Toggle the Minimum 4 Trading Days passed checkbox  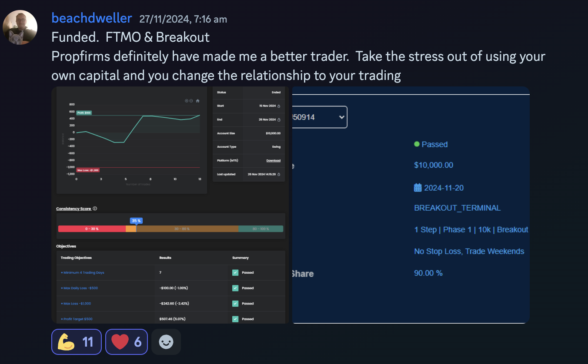tap(235, 272)
